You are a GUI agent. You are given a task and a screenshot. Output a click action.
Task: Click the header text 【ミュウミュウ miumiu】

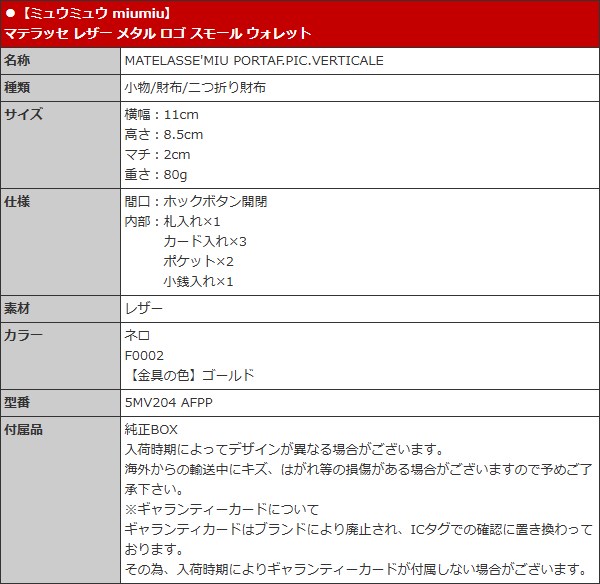pyautogui.click(x=96, y=13)
